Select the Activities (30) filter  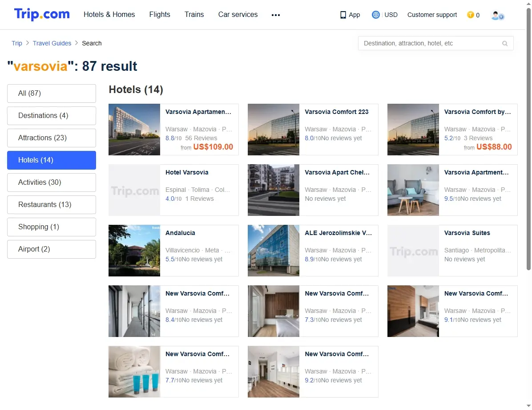52,182
